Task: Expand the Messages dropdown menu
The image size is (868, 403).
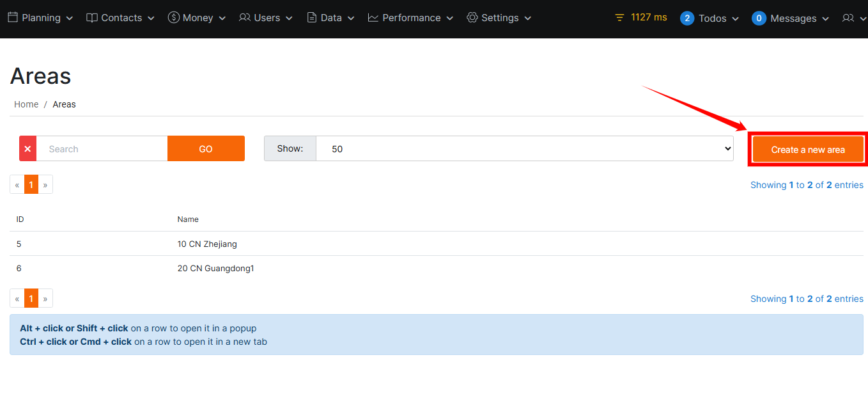Action: pos(791,19)
